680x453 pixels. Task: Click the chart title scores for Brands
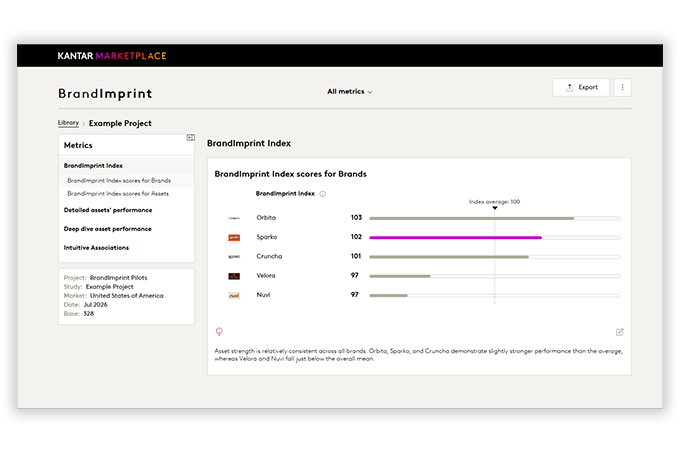click(291, 174)
